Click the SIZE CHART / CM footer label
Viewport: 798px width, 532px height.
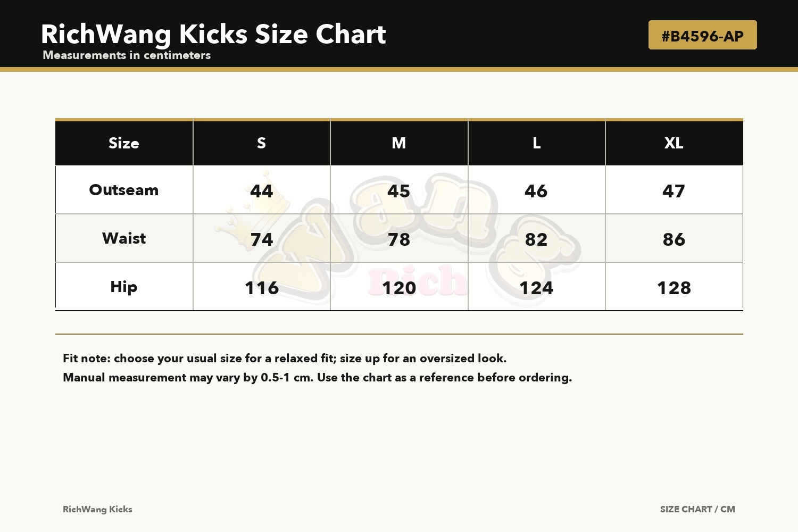coord(697,509)
